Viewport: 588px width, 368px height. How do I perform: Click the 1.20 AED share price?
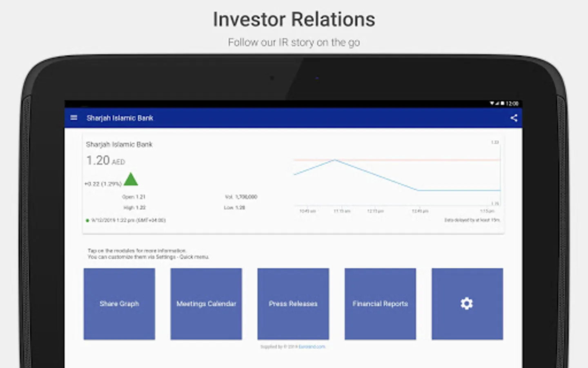click(105, 160)
